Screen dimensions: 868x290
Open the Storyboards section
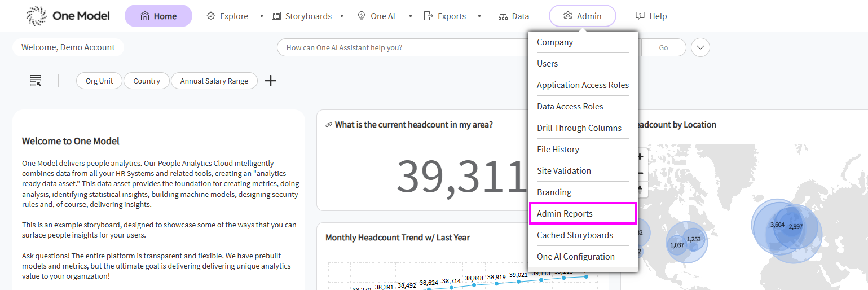(x=302, y=16)
